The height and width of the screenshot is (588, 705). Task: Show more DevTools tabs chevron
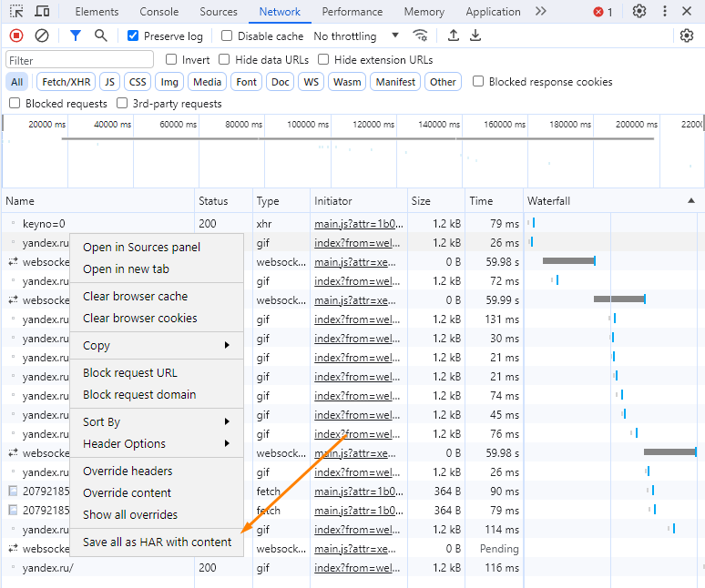pos(541,11)
